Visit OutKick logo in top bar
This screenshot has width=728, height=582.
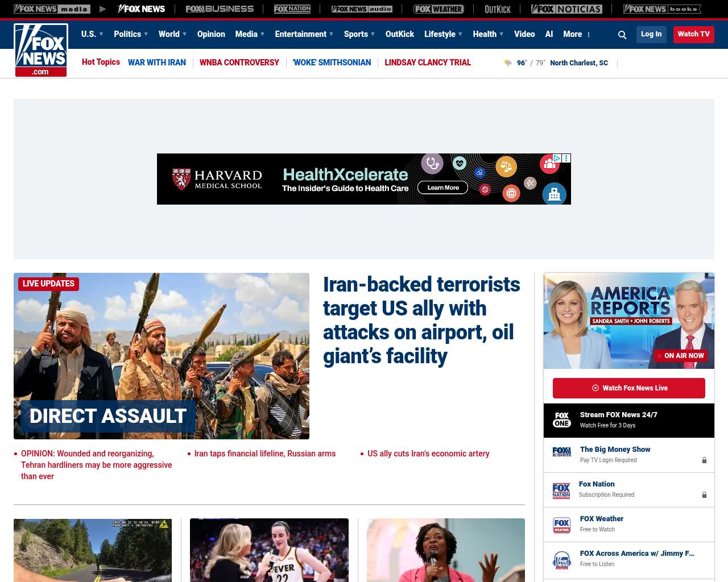tap(498, 9)
